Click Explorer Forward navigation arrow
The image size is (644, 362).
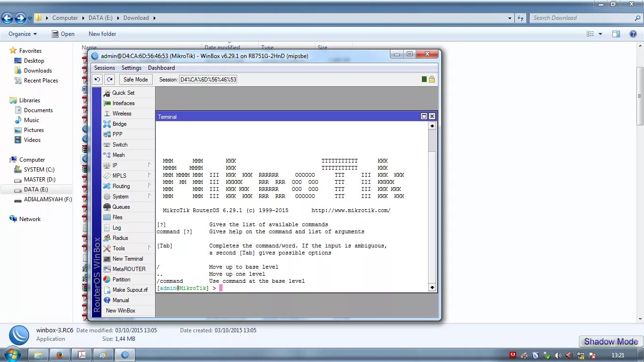pos(20,18)
